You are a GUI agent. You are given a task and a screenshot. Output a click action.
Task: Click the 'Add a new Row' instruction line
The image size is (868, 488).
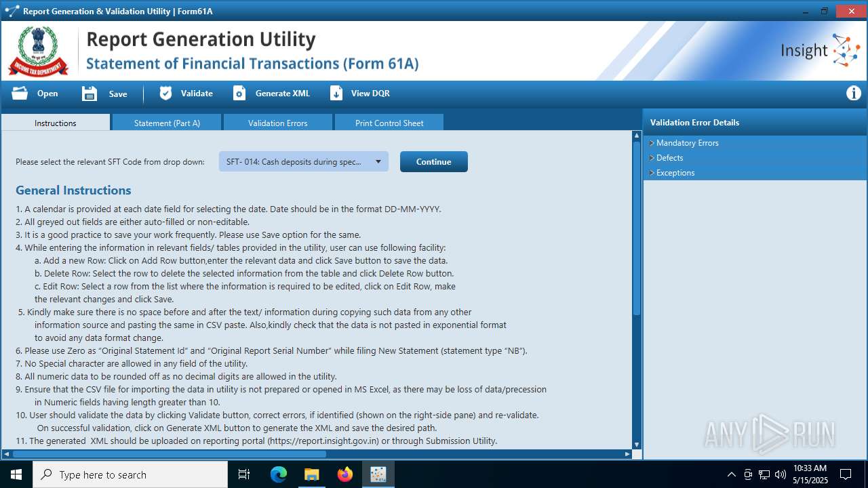[x=241, y=261]
